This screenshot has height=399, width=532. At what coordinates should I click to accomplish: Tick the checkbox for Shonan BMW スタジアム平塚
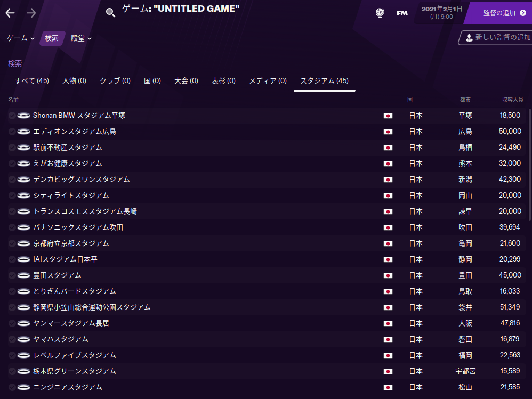12,116
